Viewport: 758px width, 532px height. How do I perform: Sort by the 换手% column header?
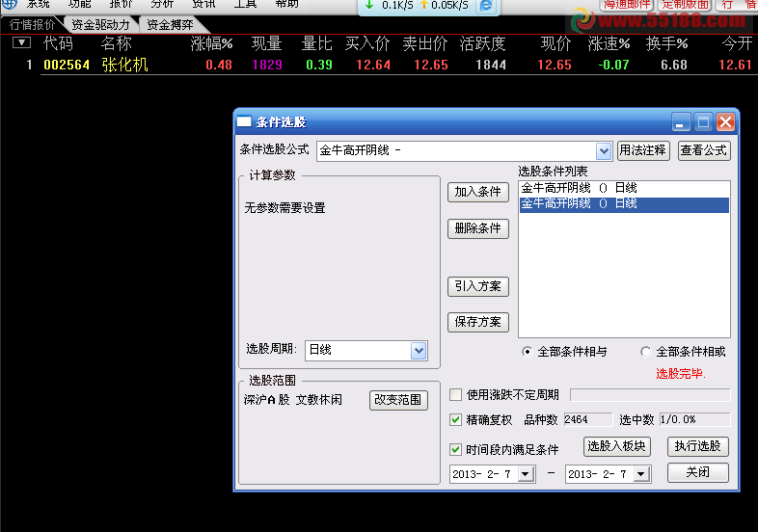[666, 44]
